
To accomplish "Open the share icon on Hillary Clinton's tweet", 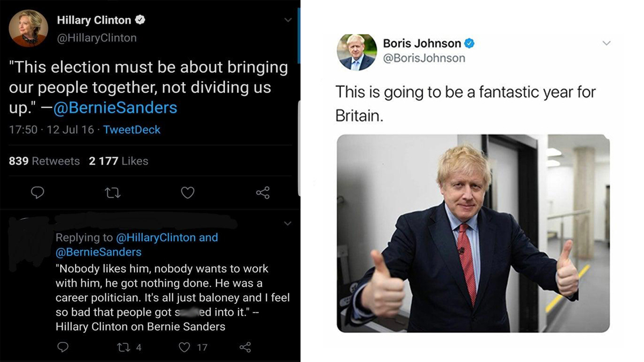I will [262, 193].
